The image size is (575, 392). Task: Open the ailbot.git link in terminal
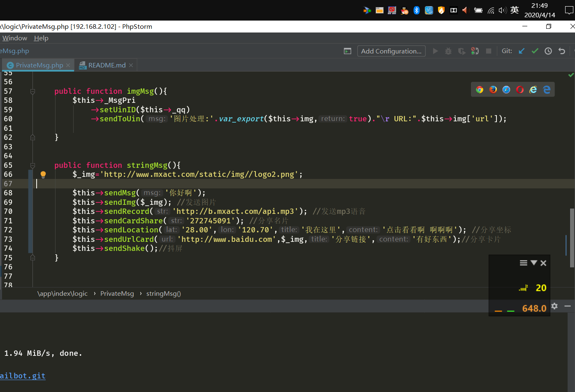tap(23, 376)
